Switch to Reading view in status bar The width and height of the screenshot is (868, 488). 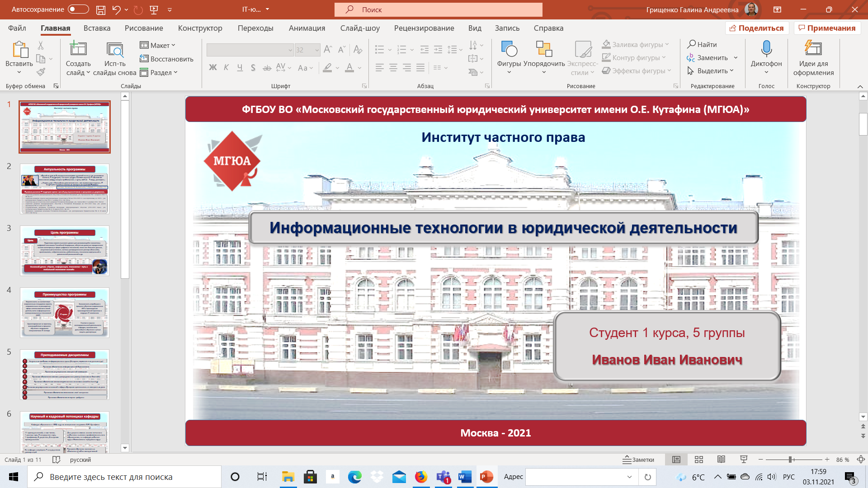721,460
